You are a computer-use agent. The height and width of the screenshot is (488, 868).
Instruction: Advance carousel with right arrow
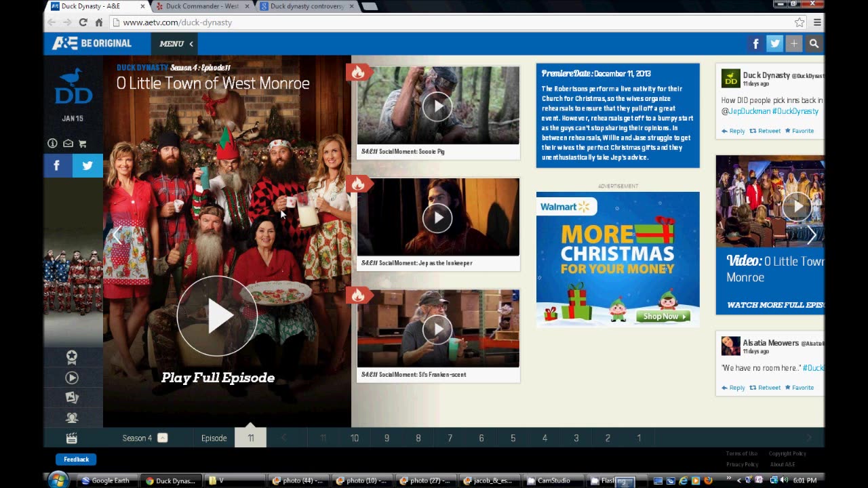click(812, 235)
